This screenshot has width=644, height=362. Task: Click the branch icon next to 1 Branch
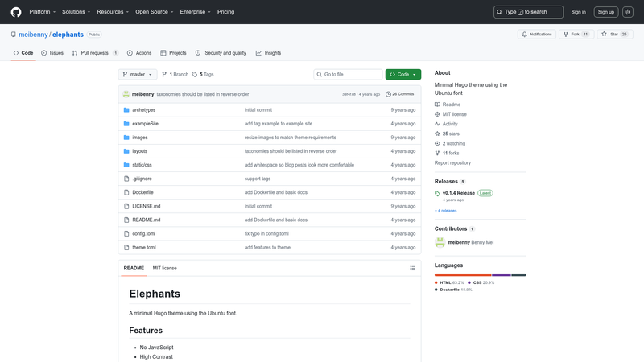(x=164, y=74)
